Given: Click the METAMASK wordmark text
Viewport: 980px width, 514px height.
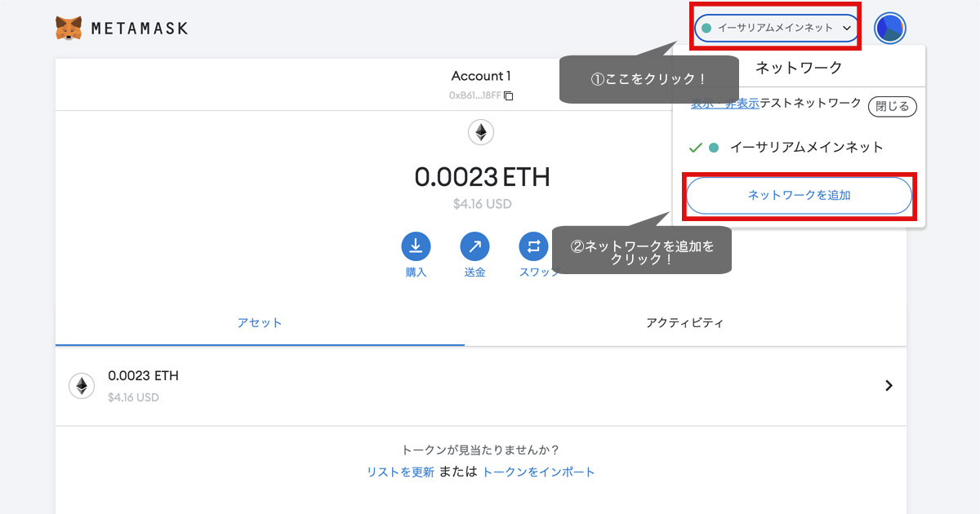Looking at the screenshot, I should [140, 29].
